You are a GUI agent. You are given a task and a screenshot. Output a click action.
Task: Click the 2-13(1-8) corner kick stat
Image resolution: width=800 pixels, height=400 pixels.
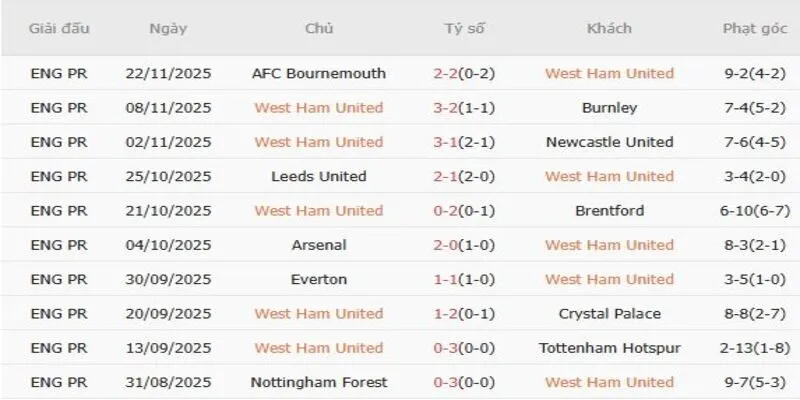tap(750, 348)
